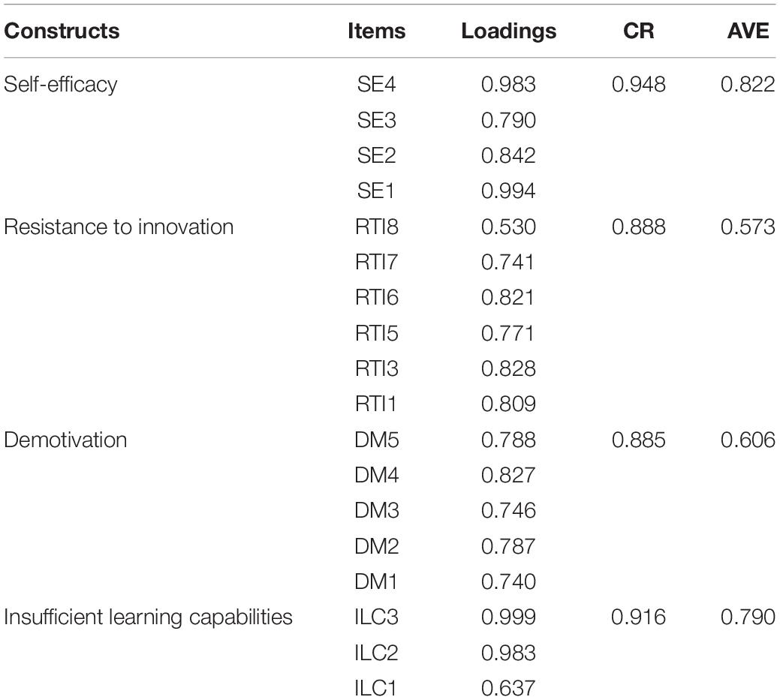The height and width of the screenshot is (700, 780).
Task: Click the ILC3 item cell
Action: 377,617
